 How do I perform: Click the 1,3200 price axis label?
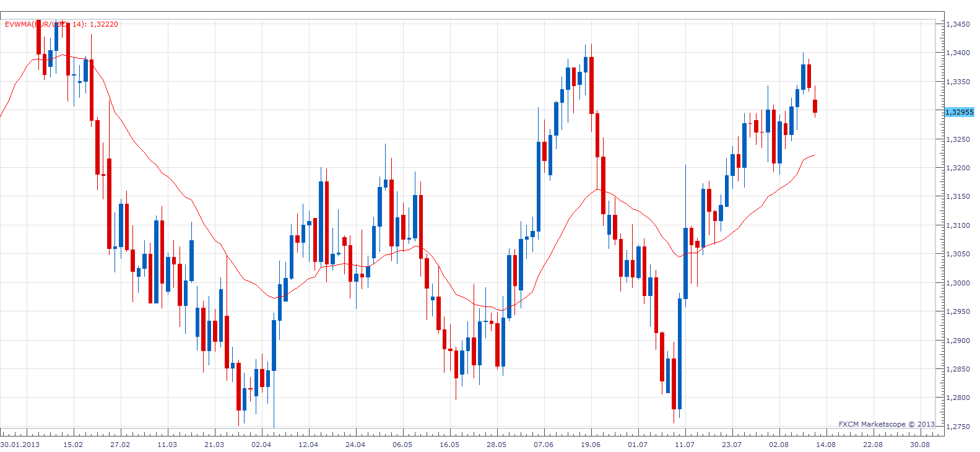(x=958, y=168)
